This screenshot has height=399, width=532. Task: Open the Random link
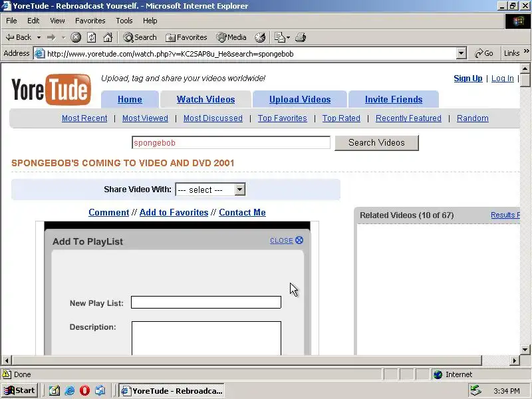pyautogui.click(x=473, y=118)
